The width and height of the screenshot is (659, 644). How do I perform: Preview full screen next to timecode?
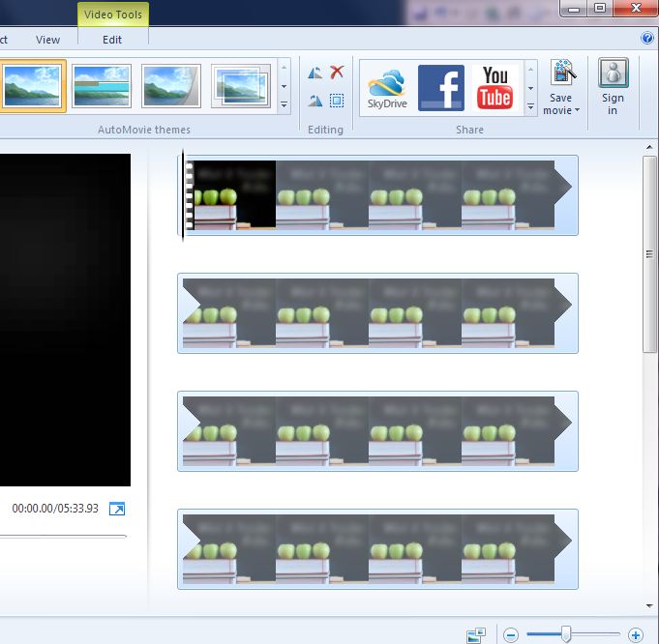[x=117, y=509]
